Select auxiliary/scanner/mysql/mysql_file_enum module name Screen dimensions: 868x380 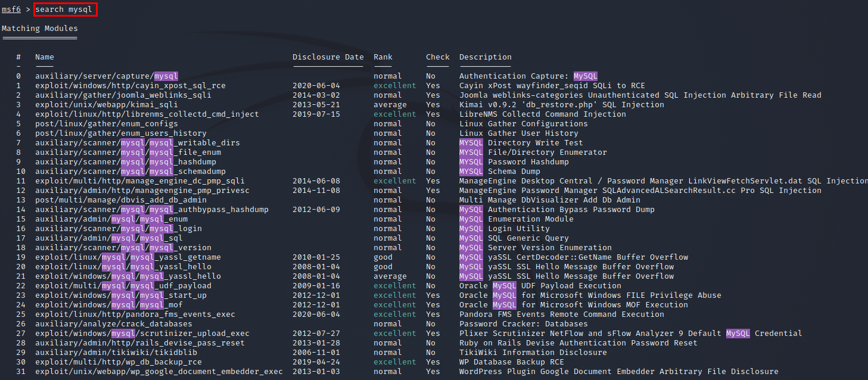click(128, 152)
